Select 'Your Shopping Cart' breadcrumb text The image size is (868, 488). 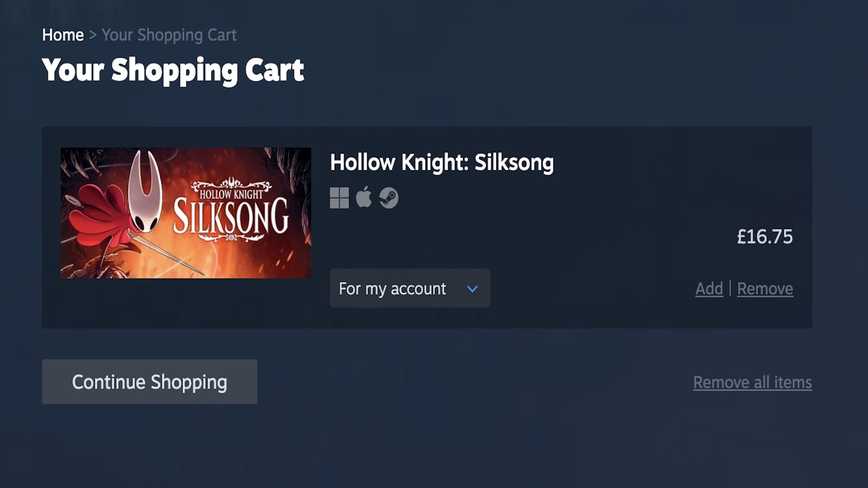(169, 35)
